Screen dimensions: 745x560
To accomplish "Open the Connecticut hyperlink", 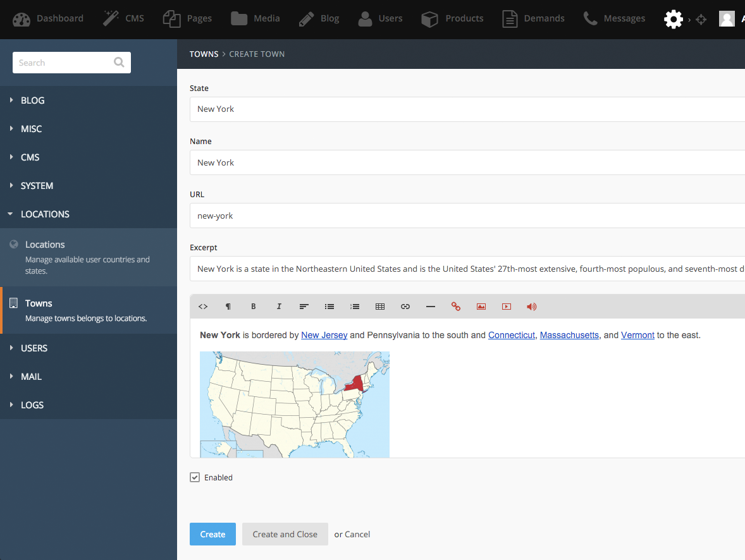I will point(511,336).
